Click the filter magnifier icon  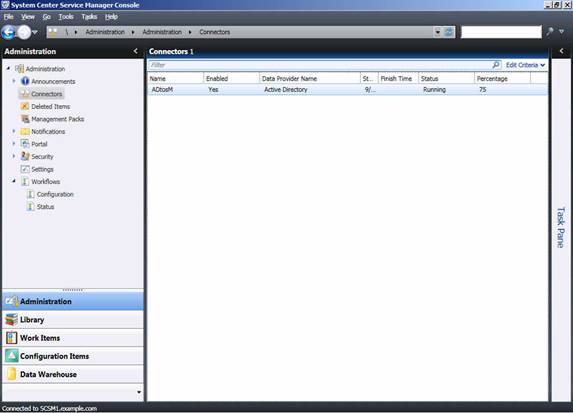pos(496,65)
